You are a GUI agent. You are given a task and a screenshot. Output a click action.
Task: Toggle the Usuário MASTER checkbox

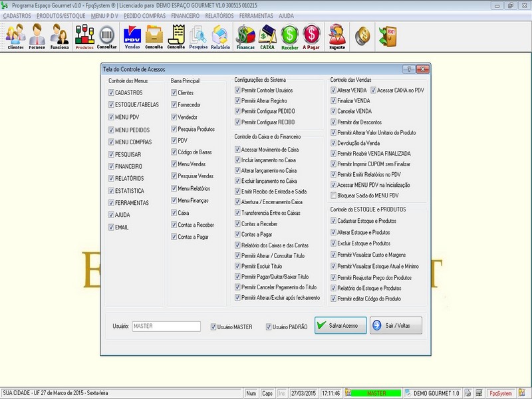213,327
